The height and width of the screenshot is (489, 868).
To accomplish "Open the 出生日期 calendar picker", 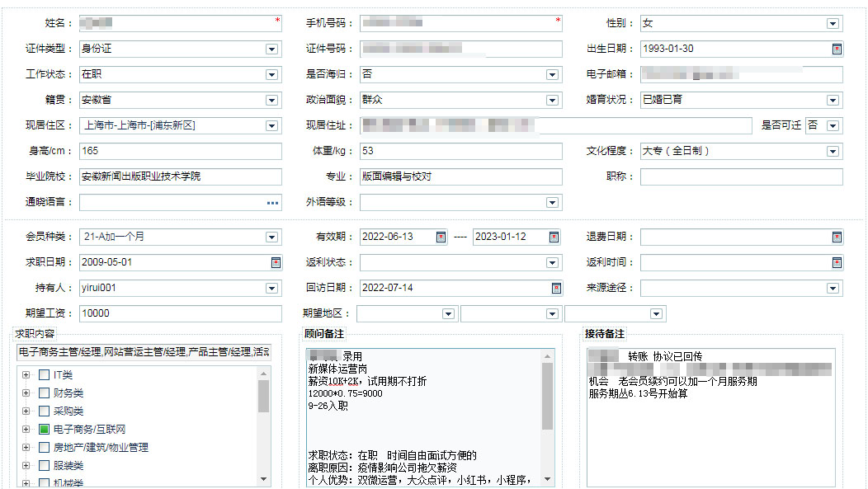I will [837, 49].
